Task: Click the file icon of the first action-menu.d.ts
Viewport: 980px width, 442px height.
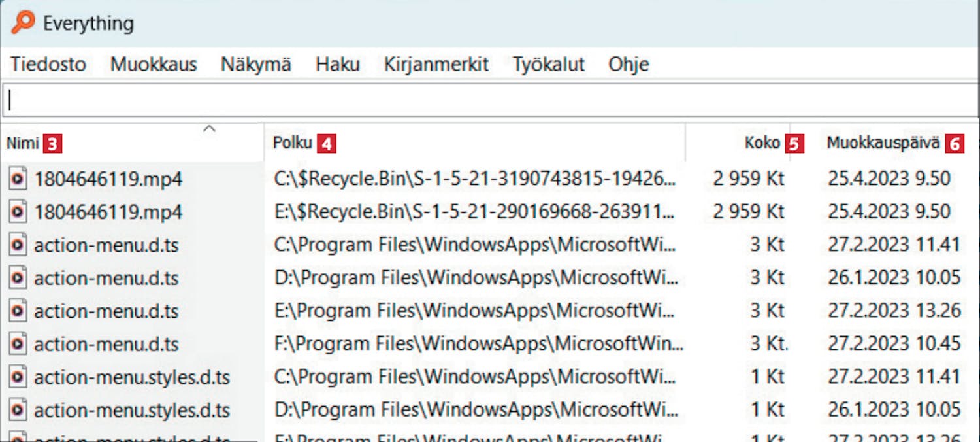Action: [x=18, y=245]
